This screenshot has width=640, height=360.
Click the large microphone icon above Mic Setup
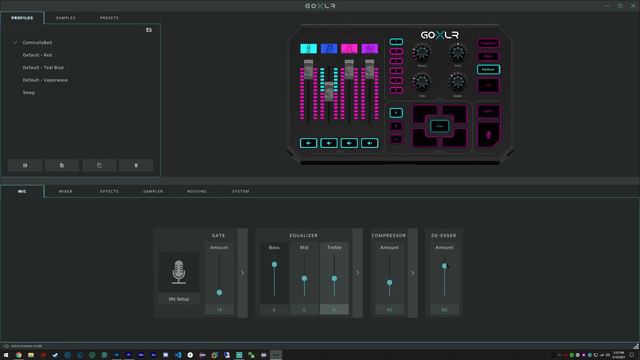point(178,272)
